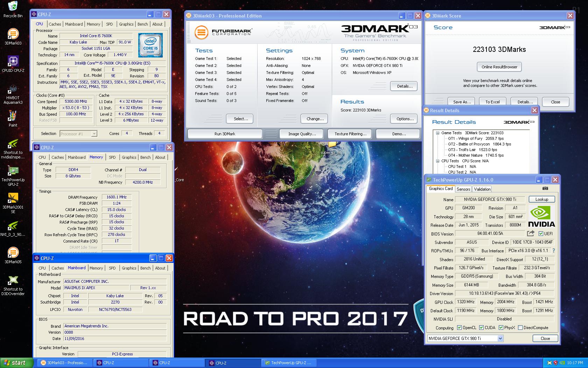Click the taskbar clock showing 10:17 PM
Screen dimensions: 588x368
[x=575, y=363]
